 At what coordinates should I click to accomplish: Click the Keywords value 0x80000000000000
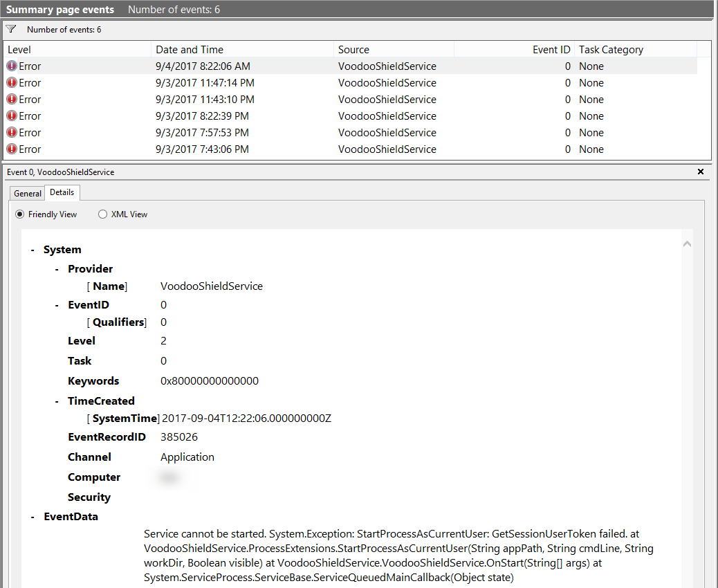point(210,381)
